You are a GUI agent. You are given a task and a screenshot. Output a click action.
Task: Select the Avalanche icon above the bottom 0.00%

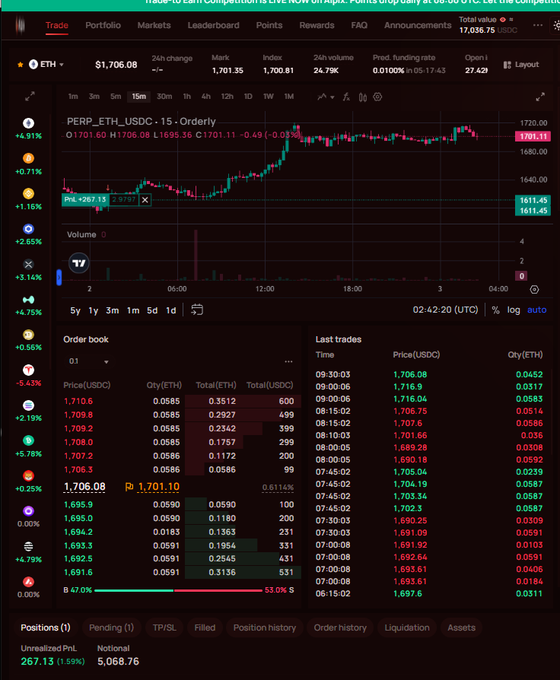pyautogui.click(x=29, y=582)
